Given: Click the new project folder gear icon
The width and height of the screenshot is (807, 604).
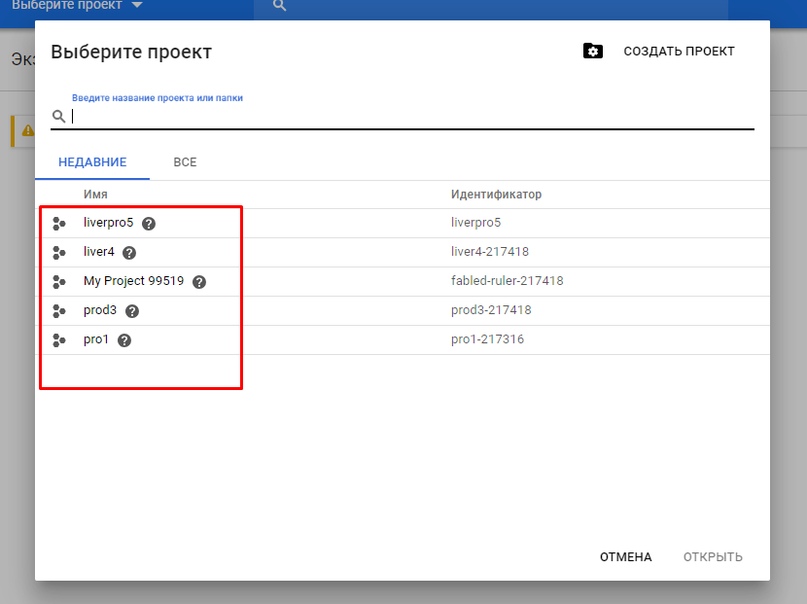Looking at the screenshot, I should point(593,51).
